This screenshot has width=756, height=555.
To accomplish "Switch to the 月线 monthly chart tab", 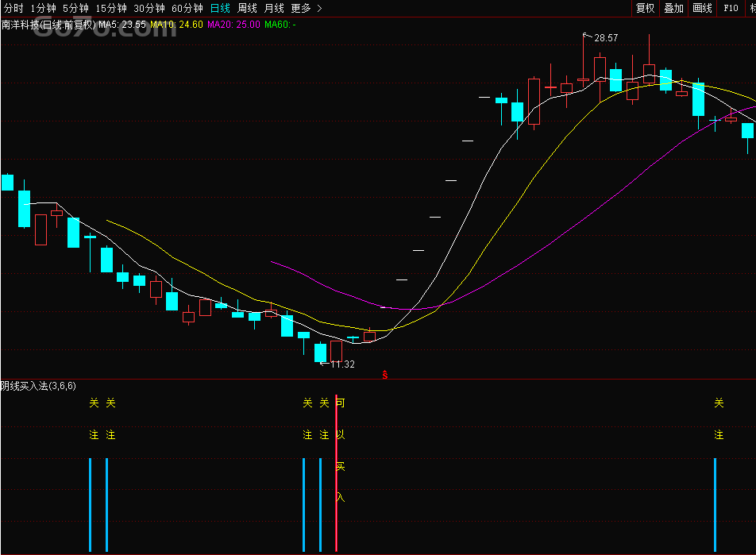I will tap(274, 8).
